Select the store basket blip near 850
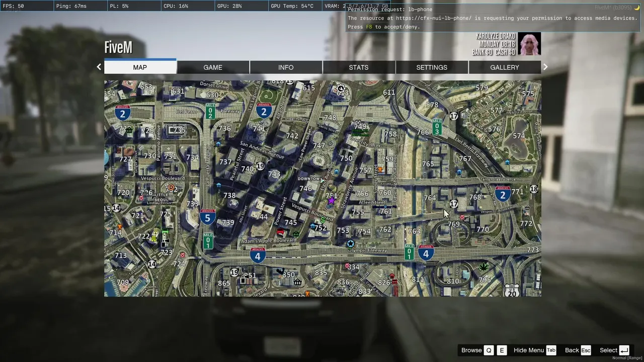 [297, 282]
